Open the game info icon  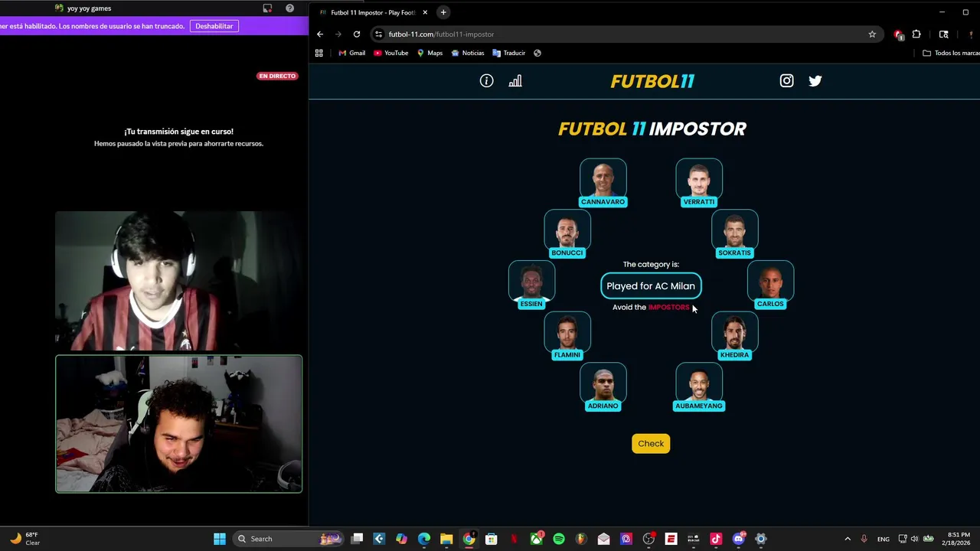coord(486,80)
